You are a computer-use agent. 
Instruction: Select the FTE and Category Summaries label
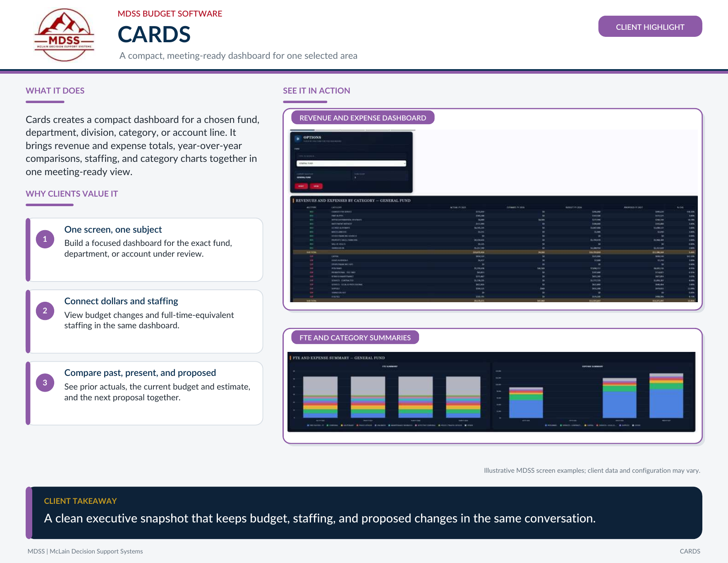click(x=355, y=337)
